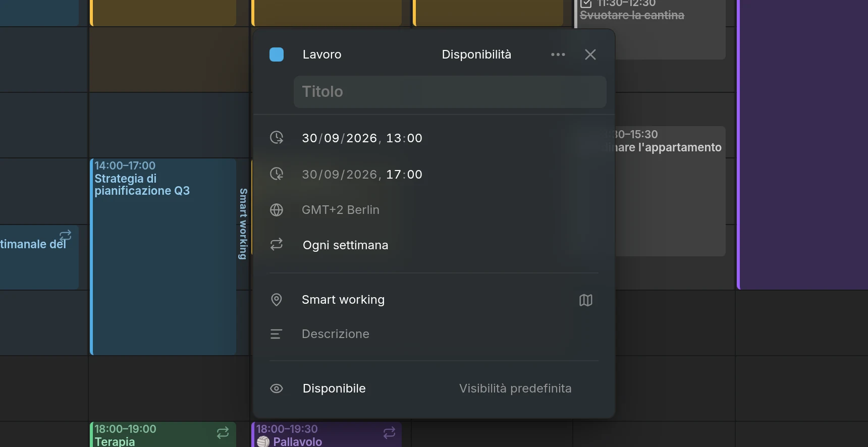Click the eye visibility icon

277,388
